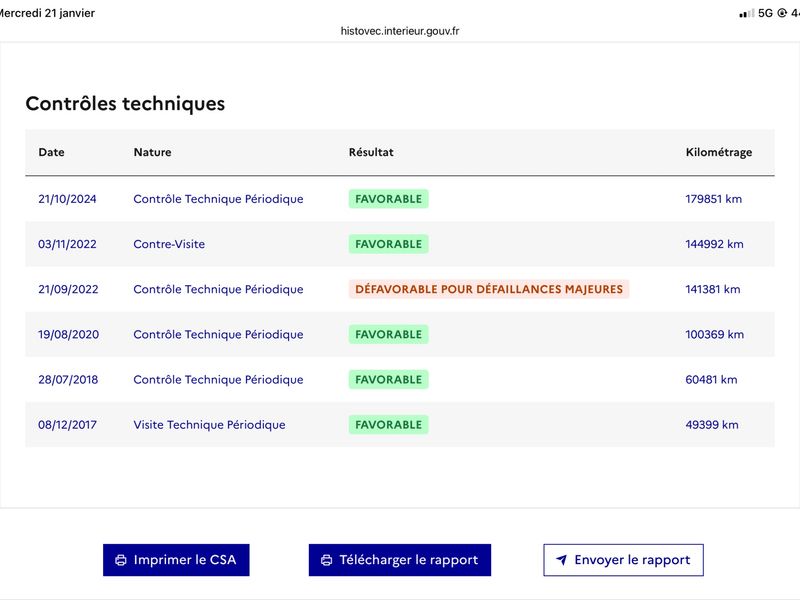Click the Défavorable pour défaillances majeures badge
The height and width of the screenshot is (600, 800).
tap(489, 289)
